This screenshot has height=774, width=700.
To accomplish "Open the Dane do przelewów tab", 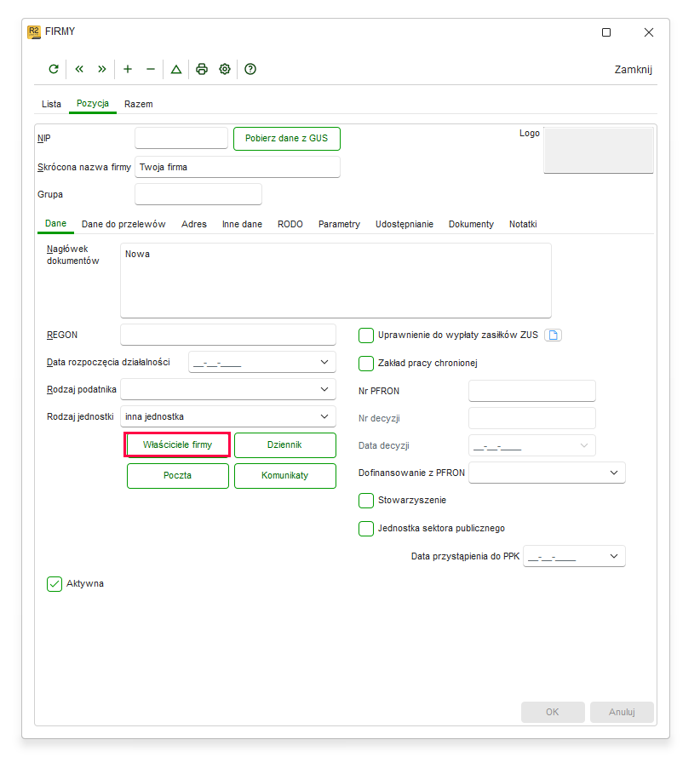I will tap(123, 224).
